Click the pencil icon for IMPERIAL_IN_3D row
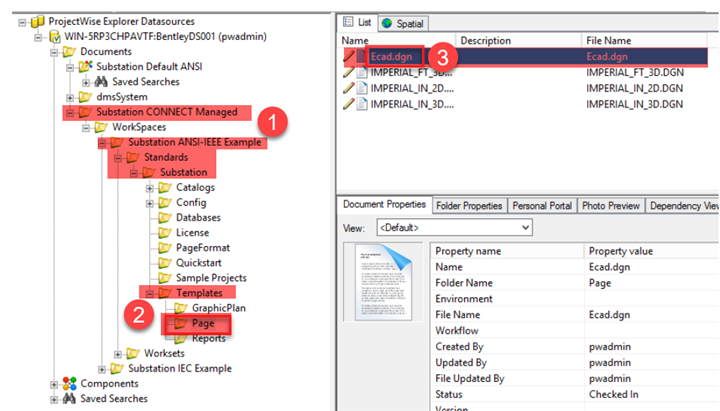This screenshot has width=720, height=411. tap(349, 104)
